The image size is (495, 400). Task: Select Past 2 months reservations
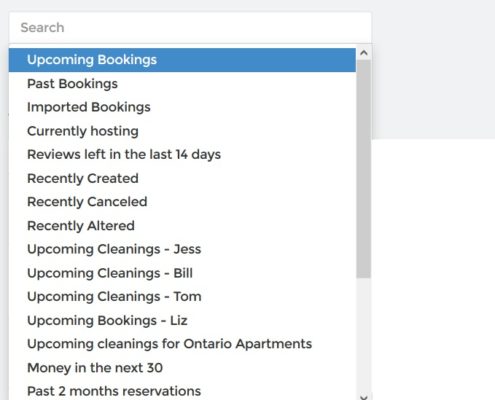[x=182, y=391]
